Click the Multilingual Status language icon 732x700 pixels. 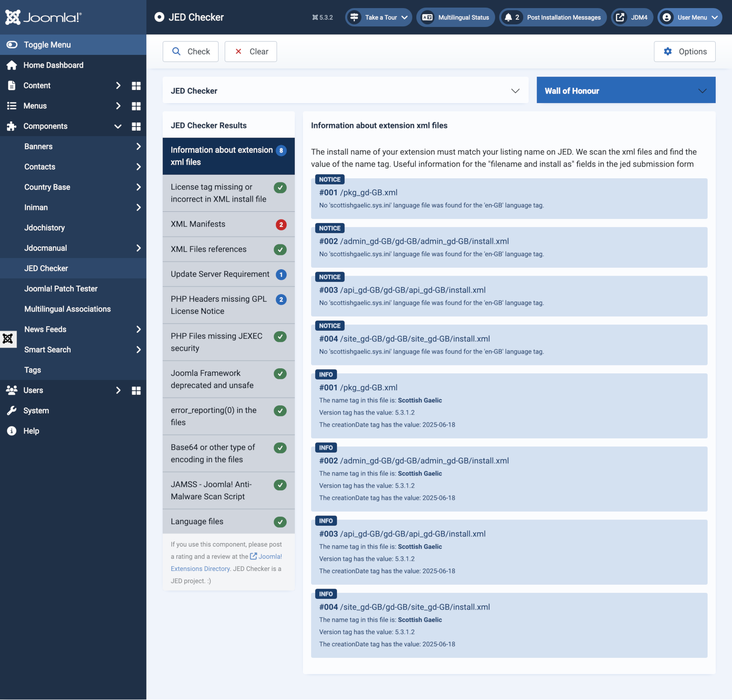[428, 17]
